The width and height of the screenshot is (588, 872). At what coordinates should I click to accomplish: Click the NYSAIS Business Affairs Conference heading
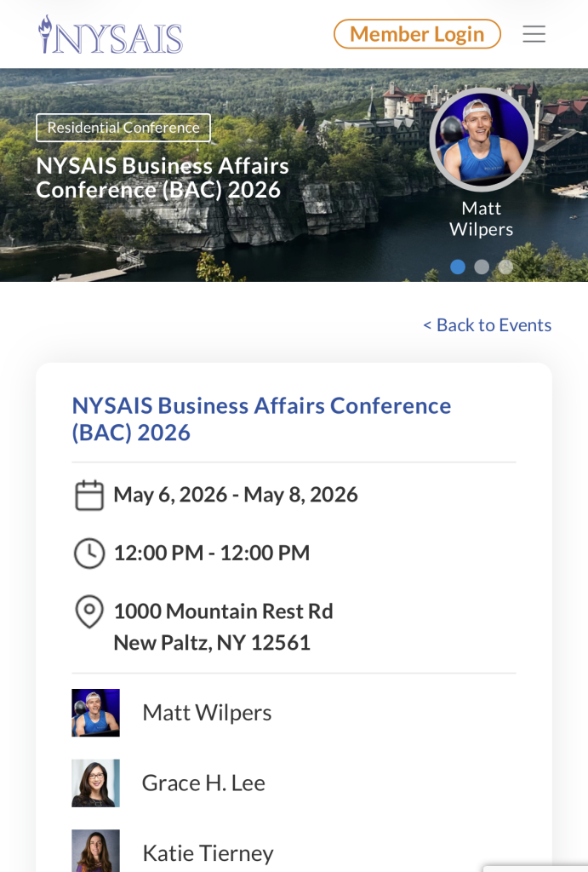click(261, 418)
